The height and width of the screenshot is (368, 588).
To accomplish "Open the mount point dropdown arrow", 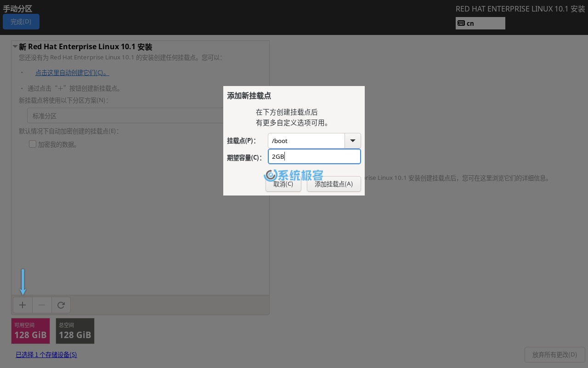I will tap(352, 141).
